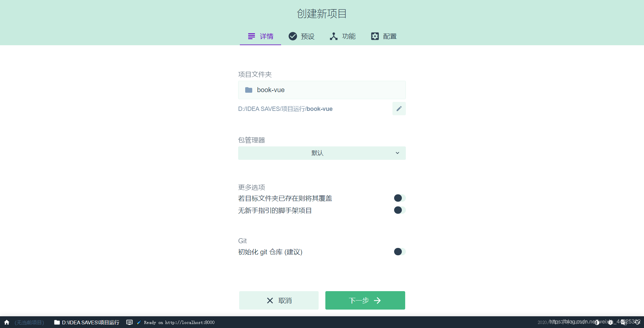Toggle overwrite existing target folder switch
644x328 pixels.
[399, 198]
